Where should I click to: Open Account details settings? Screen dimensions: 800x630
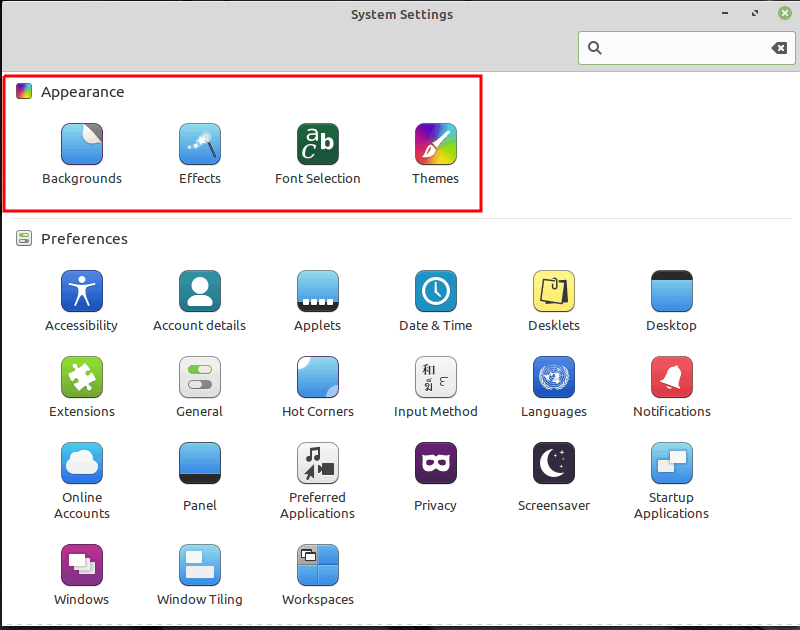click(x=200, y=290)
